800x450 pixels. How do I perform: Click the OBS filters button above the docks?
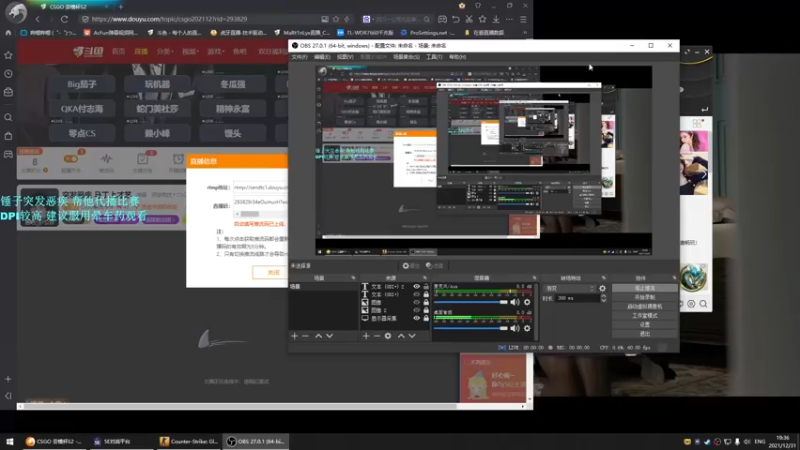click(x=434, y=266)
